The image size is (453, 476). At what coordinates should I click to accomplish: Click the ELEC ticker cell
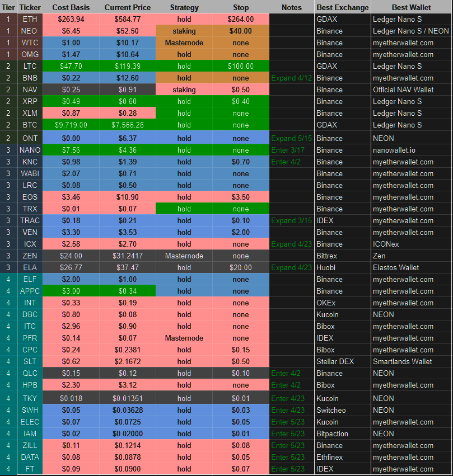pyautogui.click(x=30, y=422)
